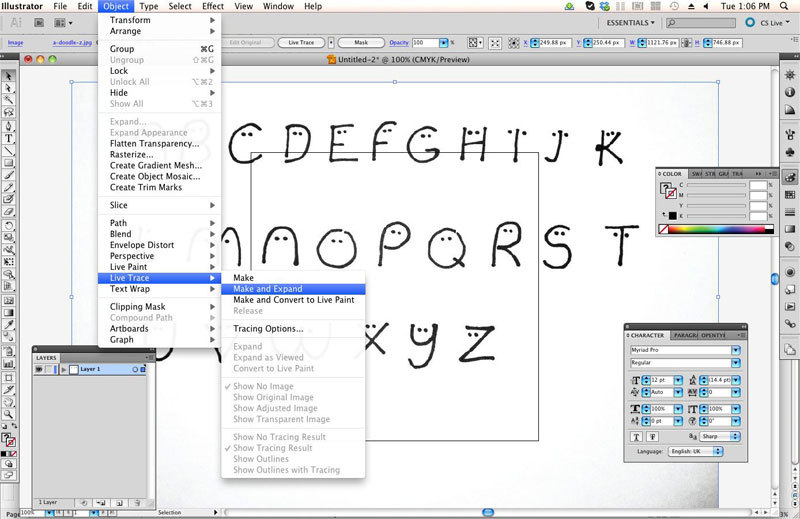Viewport: 800px width, 519px height.
Task: Click the None color box in Color panel
Action: click(664, 229)
